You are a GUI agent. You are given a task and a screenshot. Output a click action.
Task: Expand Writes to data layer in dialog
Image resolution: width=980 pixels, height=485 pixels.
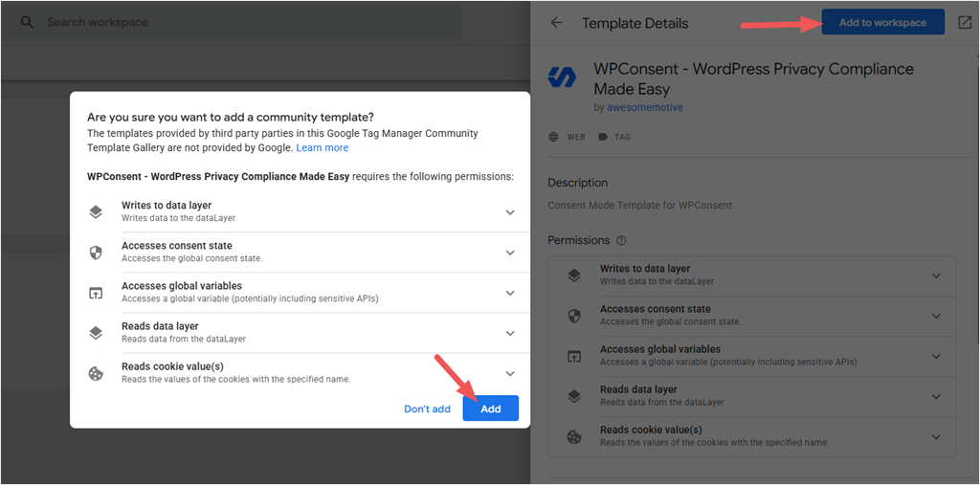pos(510,212)
